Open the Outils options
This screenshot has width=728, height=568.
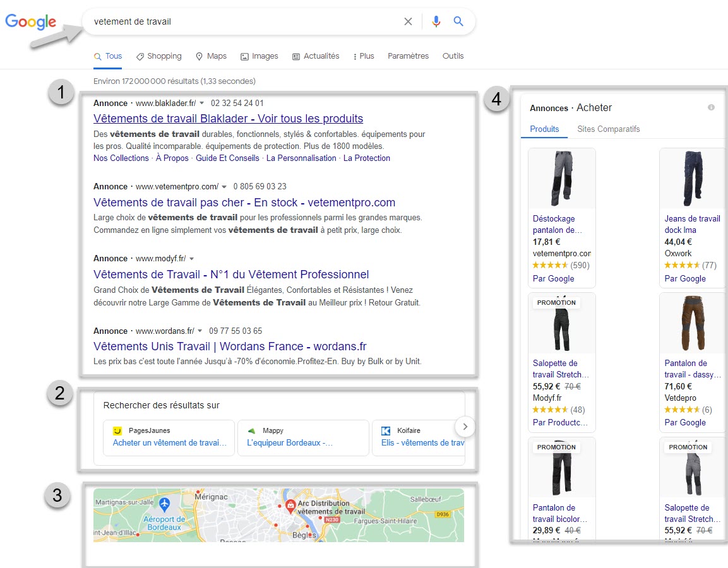pyautogui.click(x=453, y=56)
